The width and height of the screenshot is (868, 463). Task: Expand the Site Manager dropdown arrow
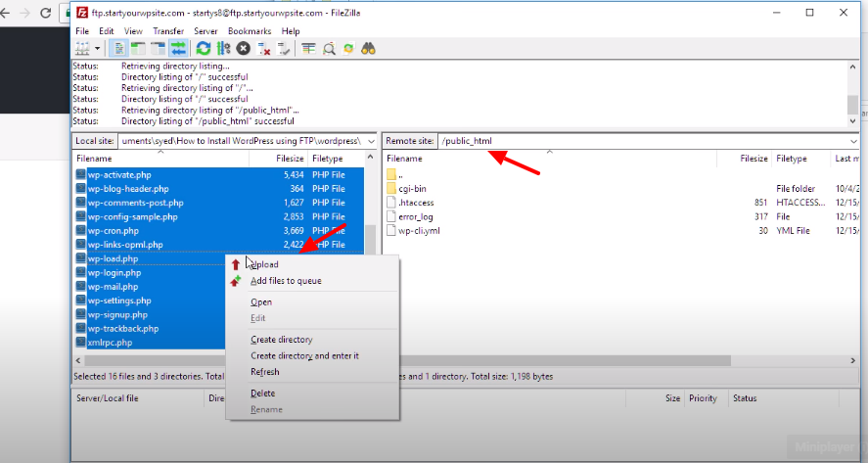coord(98,49)
